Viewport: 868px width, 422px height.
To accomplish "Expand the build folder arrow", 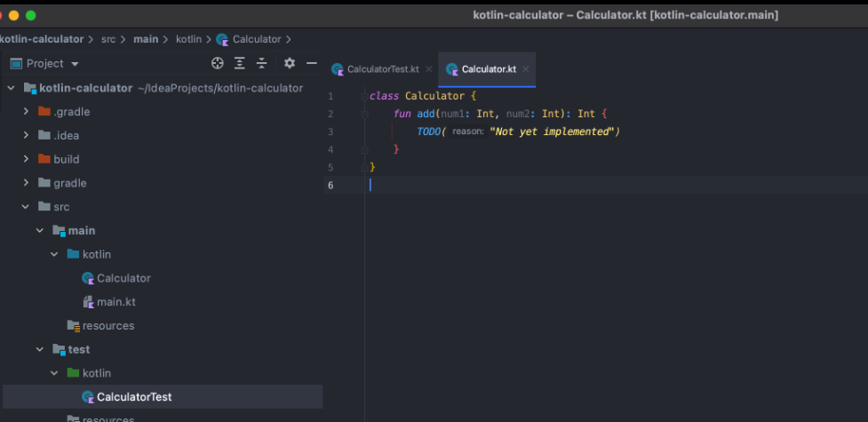I will (26, 160).
